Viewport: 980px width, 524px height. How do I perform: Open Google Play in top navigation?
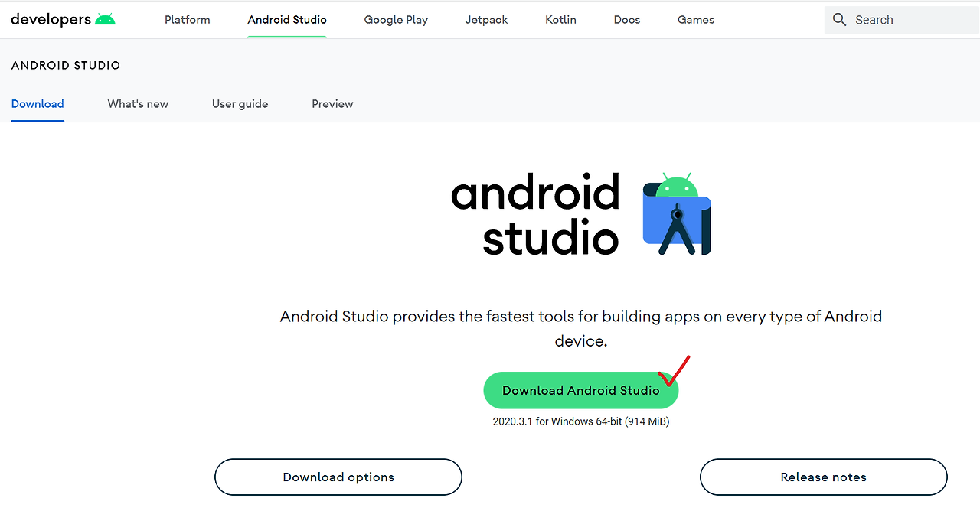396,20
